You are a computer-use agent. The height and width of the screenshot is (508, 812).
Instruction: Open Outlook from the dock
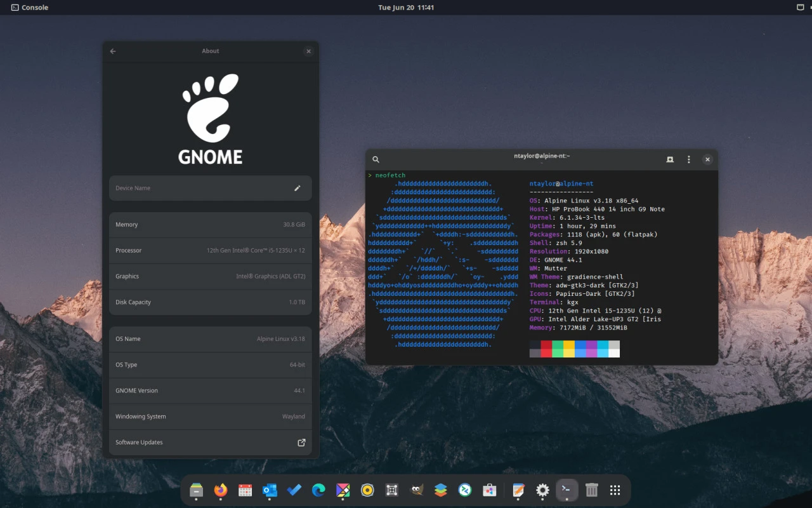(x=270, y=490)
